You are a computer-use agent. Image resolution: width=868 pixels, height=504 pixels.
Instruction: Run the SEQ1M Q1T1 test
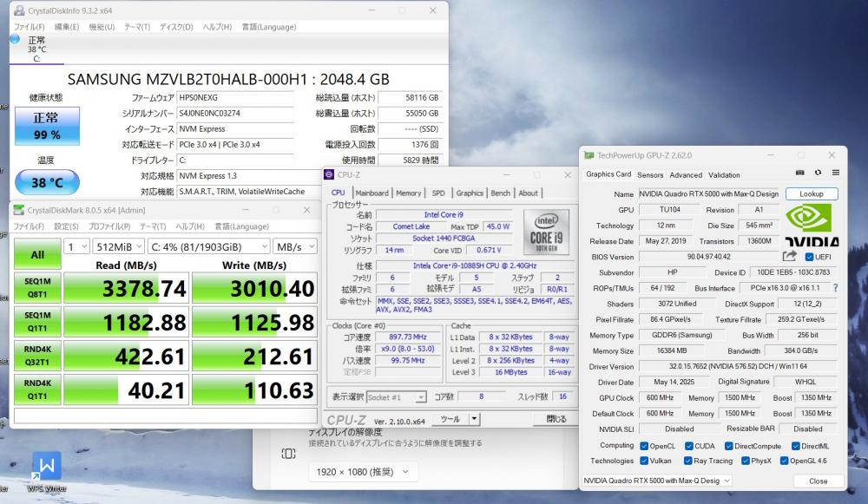point(37,322)
